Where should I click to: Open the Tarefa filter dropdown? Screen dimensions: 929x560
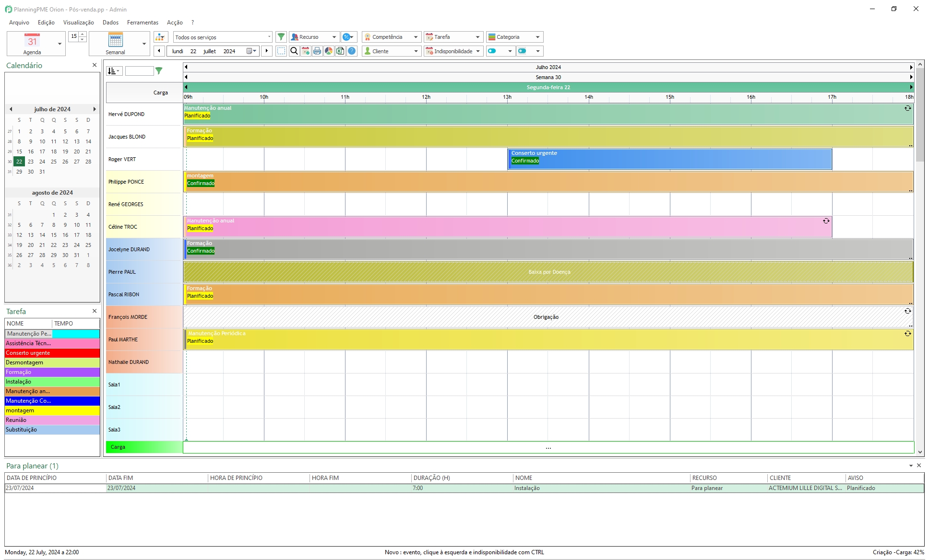click(453, 37)
